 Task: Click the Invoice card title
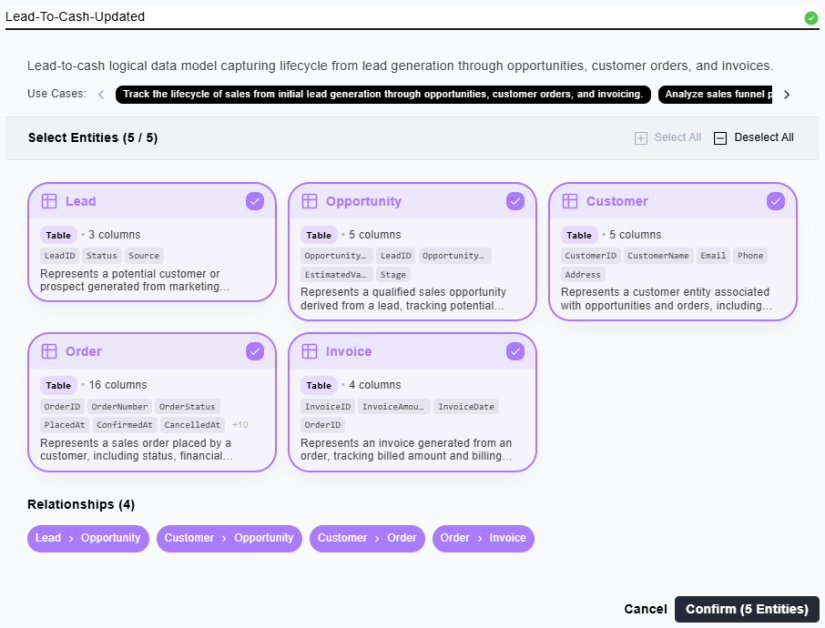[348, 351]
